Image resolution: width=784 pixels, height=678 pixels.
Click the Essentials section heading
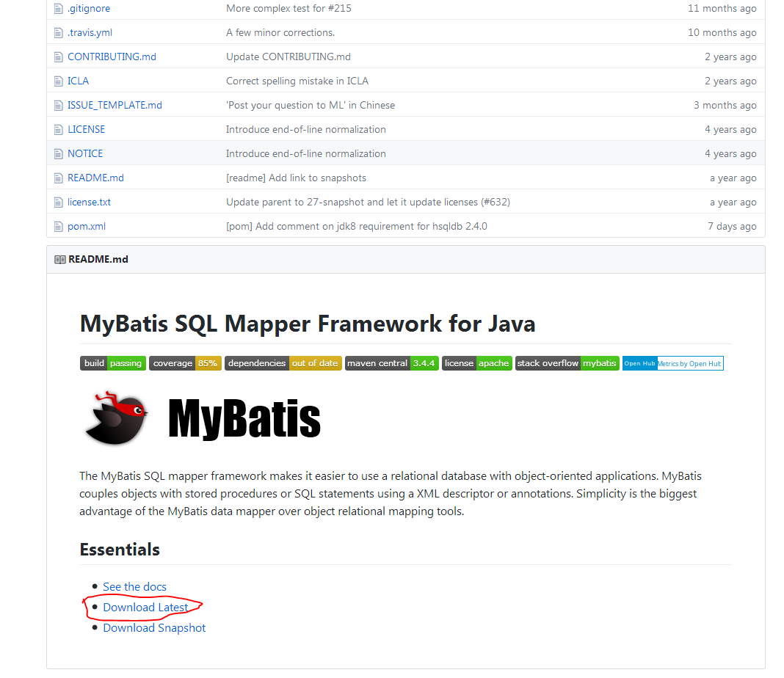click(120, 550)
